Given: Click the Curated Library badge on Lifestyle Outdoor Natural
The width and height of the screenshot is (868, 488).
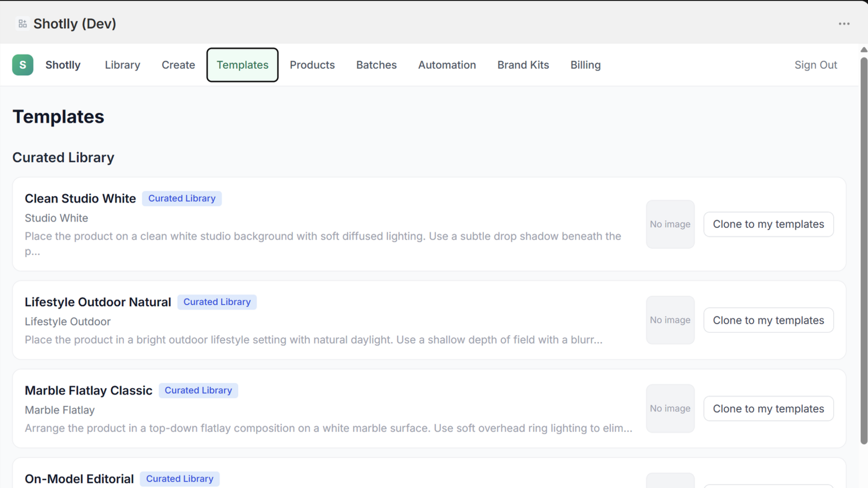Looking at the screenshot, I should pyautogui.click(x=217, y=302).
